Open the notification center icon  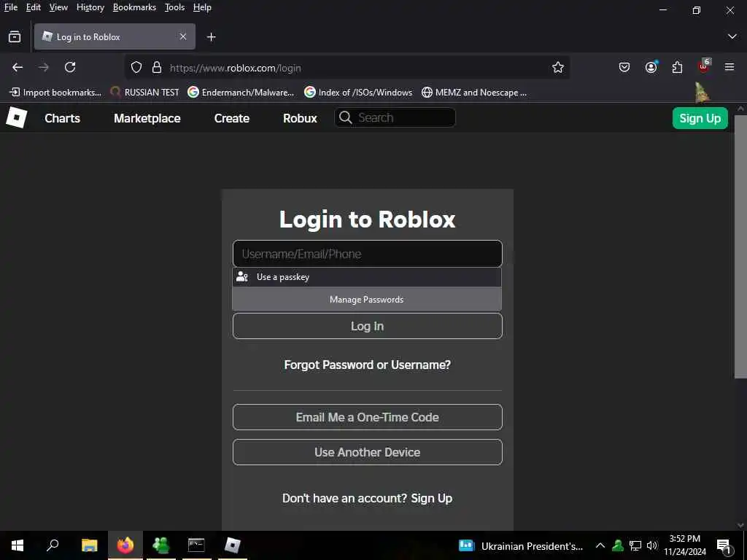[x=724, y=546]
